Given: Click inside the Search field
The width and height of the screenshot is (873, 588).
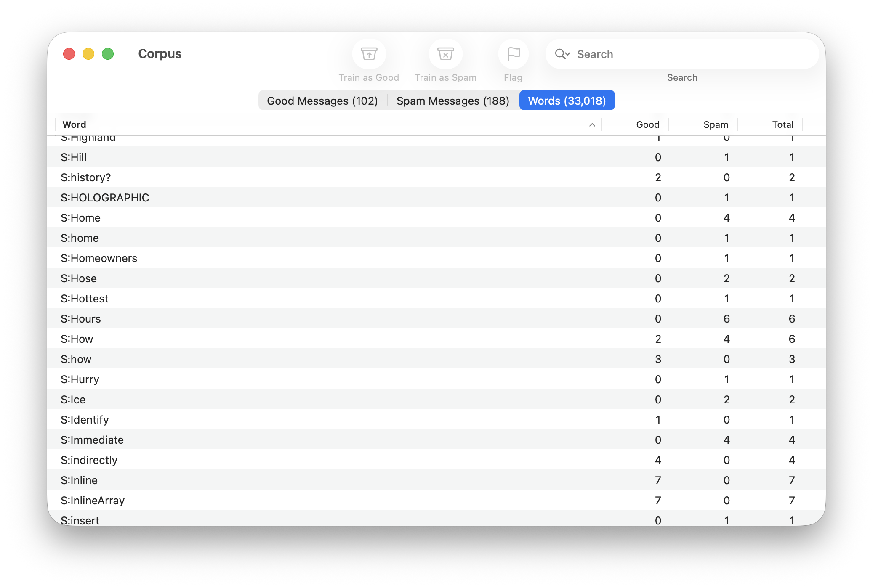Looking at the screenshot, I should (690, 54).
